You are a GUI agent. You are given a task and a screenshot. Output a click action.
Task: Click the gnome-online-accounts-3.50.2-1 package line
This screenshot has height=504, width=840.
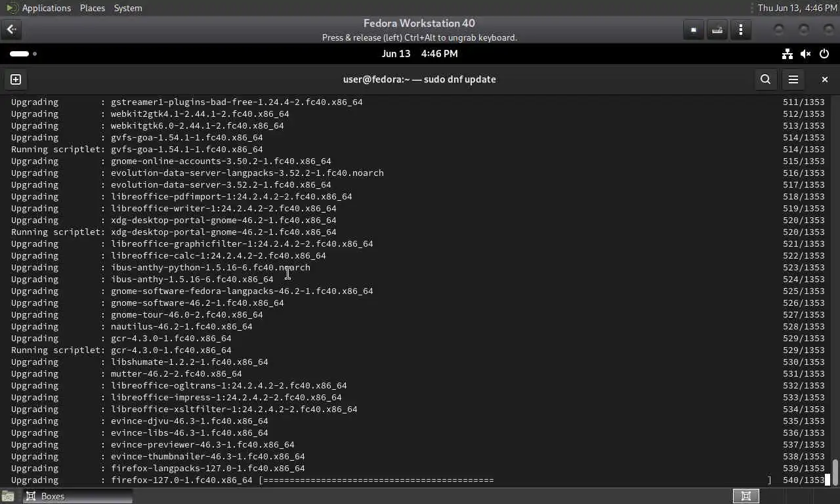pos(171,161)
